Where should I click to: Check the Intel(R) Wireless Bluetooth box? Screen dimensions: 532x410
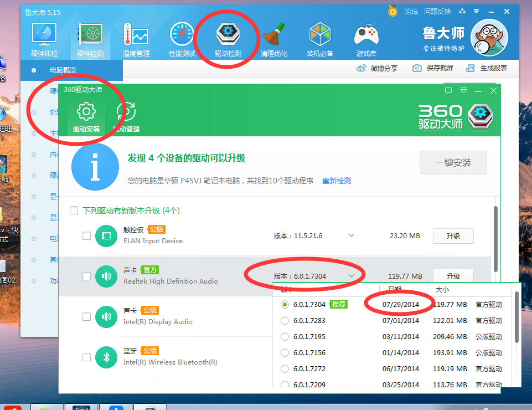pos(86,357)
